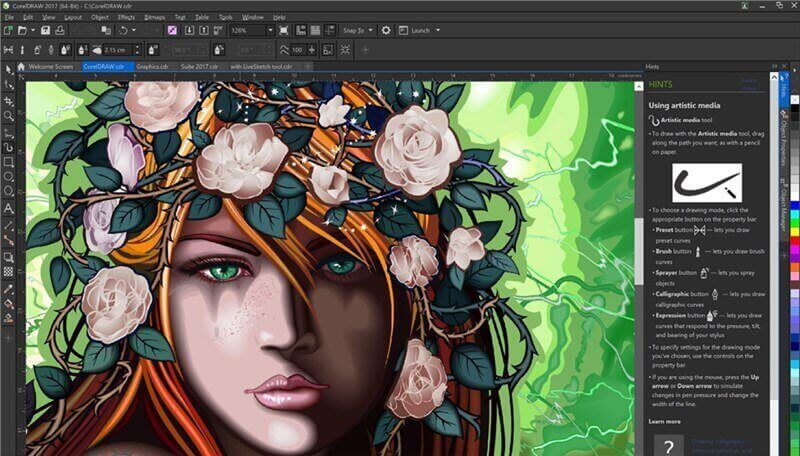Adjust stroke width spinner arrows
800x456 pixels.
point(137,50)
